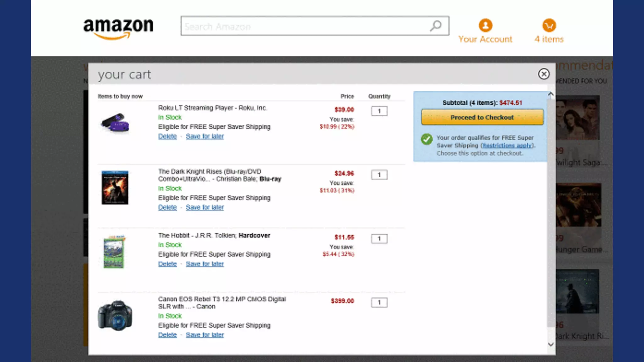Open Your Account icon
This screenshot has width=644, height=362.
click(485, 25)
